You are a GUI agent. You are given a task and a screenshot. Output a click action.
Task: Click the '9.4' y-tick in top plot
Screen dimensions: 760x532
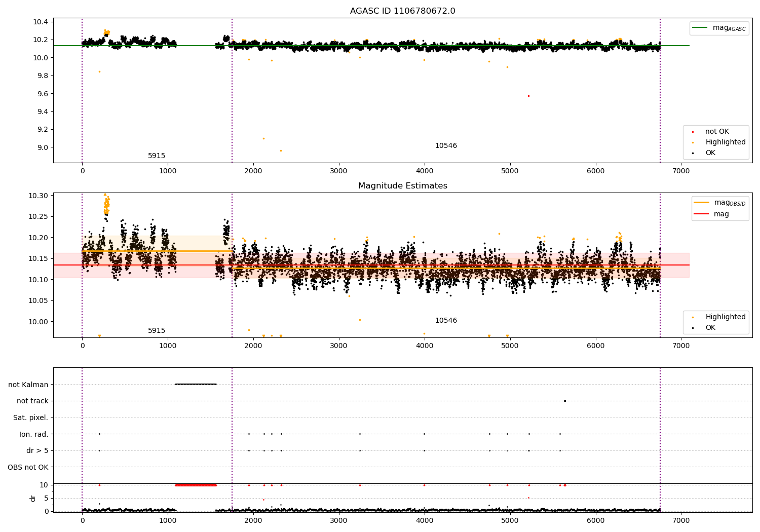pyautogui.click(x=43, y=112)
